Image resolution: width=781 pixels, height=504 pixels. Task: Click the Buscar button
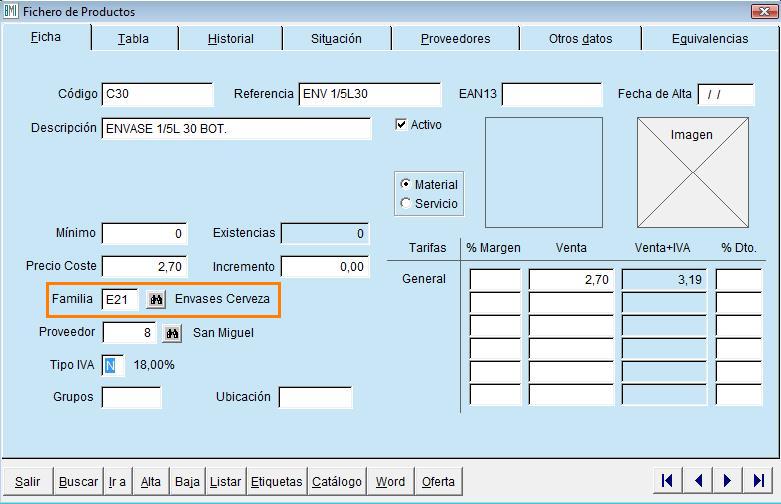tap(78, 482)
